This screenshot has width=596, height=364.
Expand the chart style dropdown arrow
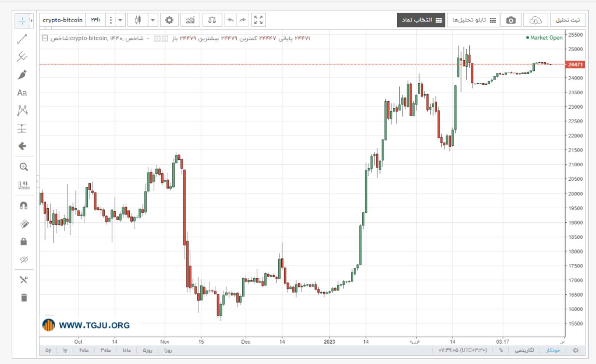coord(153,20)
